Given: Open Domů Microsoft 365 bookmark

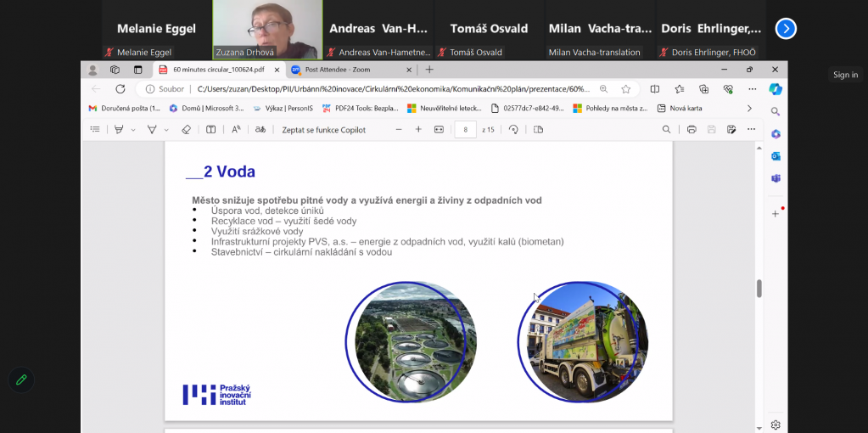Looking at the screenshot, I should point(206,109).
